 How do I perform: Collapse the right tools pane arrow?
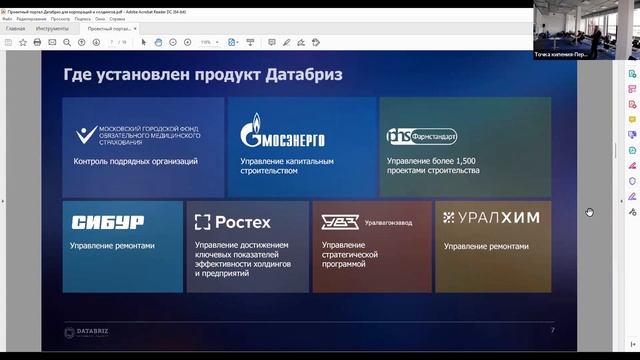[x=633, y=344]
